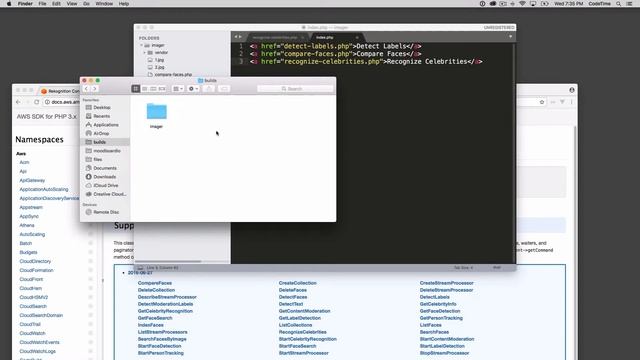Reload the AWS docs page in browser
640x360 pixels.
pyautogui.click(x=37, y=102)
